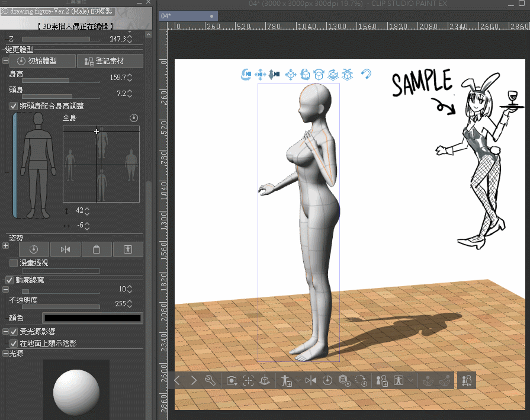
Task: Click the flip pose horizontally icon in the launcher
Action: pos(310,381)
